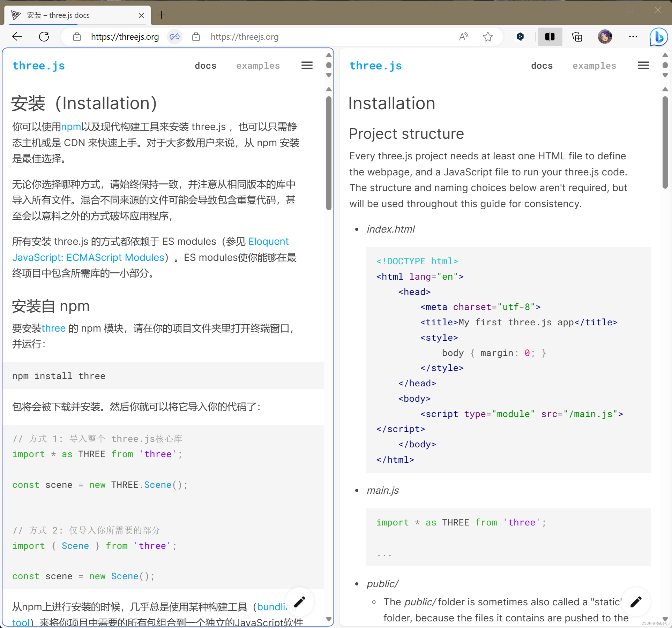672x628 pixels.
Task: Click the browser back arrow
Action: [17, 37]
